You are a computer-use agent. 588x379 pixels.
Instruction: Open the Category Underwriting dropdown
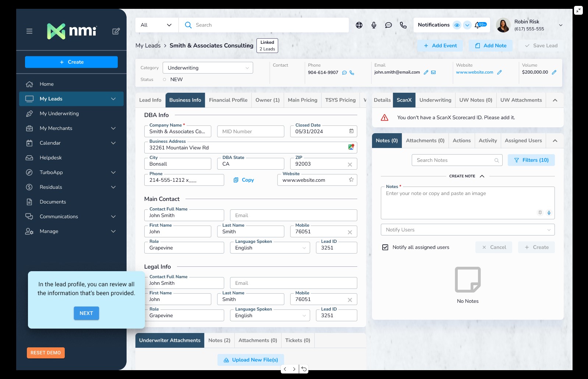208,68
